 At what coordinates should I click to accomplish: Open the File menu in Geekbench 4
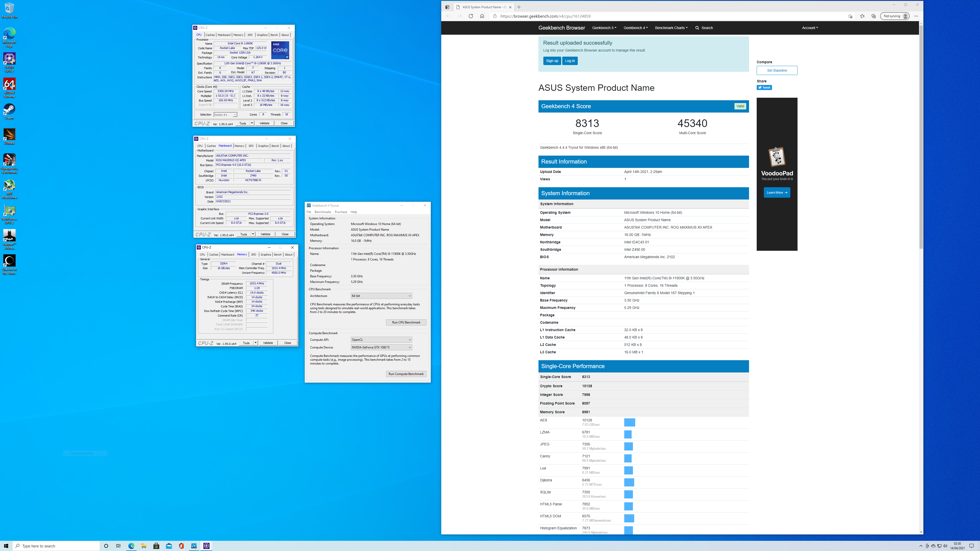point(309,212)
